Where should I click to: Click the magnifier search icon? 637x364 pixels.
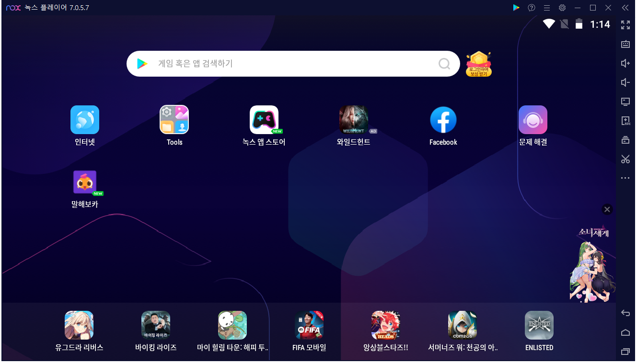pyautogui.click(x=444, y=64)
